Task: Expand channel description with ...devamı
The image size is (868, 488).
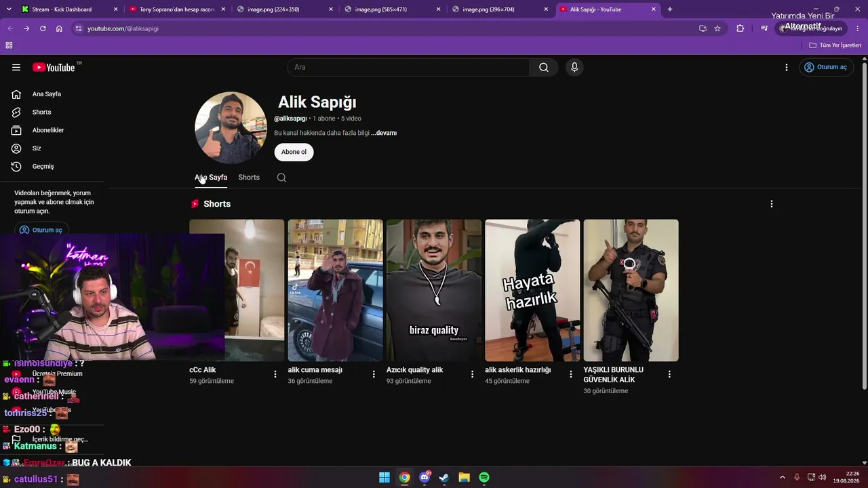Action: [384, 133]
